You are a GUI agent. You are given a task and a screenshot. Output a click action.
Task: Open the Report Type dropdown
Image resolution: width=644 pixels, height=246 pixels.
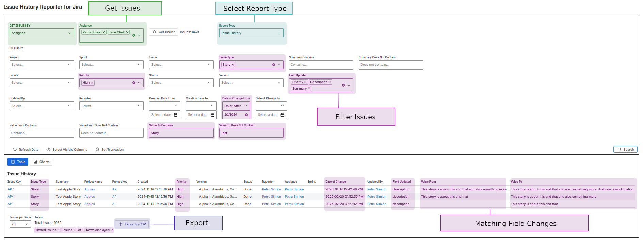pos(251,33)
